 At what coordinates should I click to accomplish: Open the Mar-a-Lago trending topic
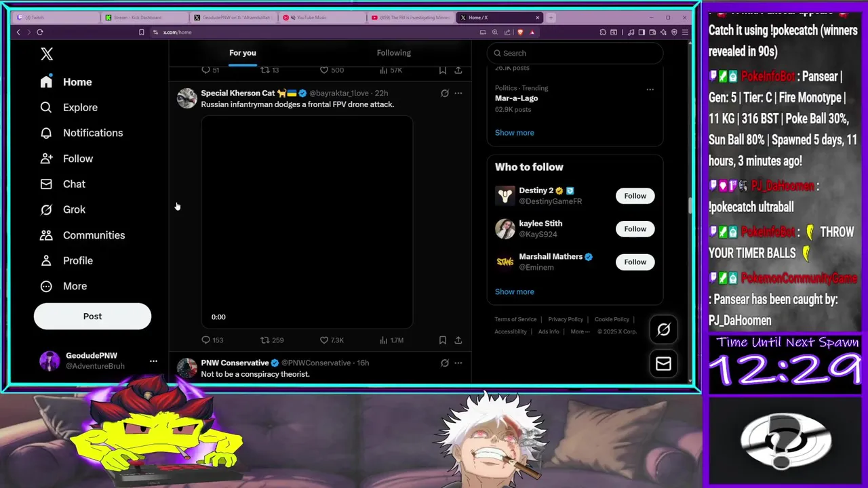pyautogui.click(x=516, y=98)
